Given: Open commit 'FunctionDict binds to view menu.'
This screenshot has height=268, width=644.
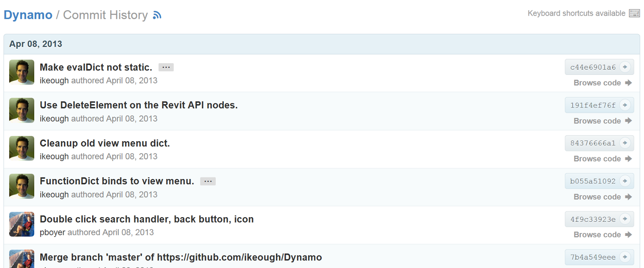Looking at the screenshot, I should tap(117, 181).
